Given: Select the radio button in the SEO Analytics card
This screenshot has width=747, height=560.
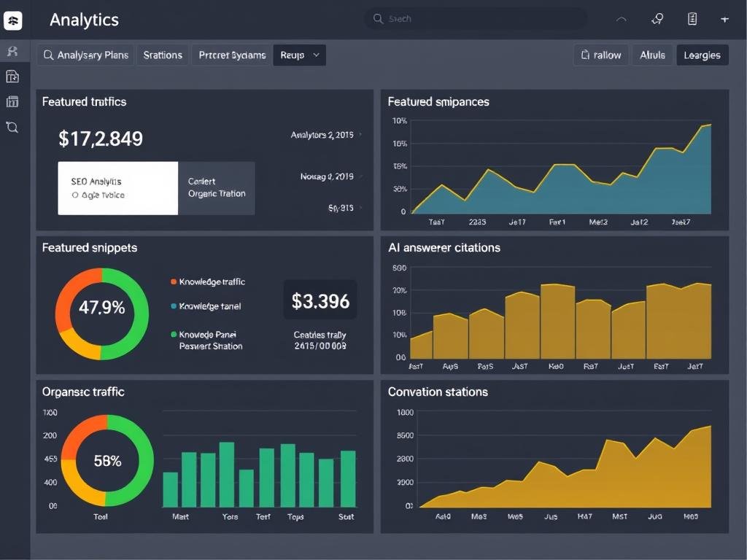Looking at the screenshot, I should tap(75, 195).
